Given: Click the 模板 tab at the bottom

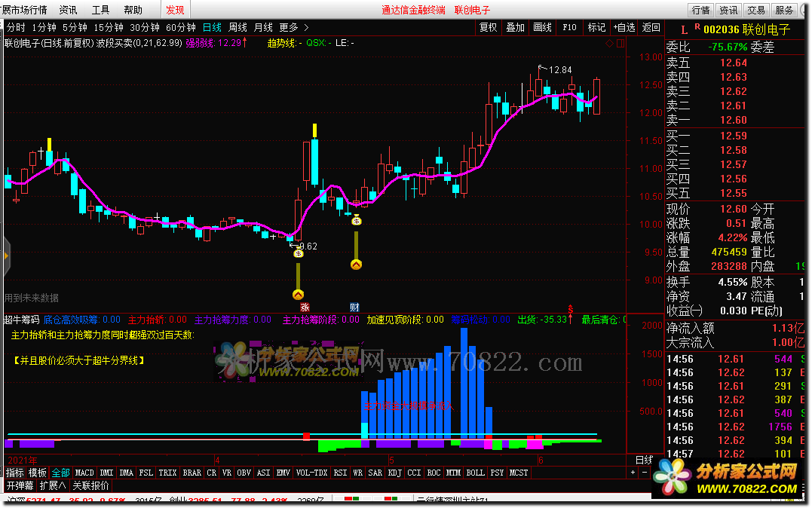Looking at the screenshot, I should (37, 473).
